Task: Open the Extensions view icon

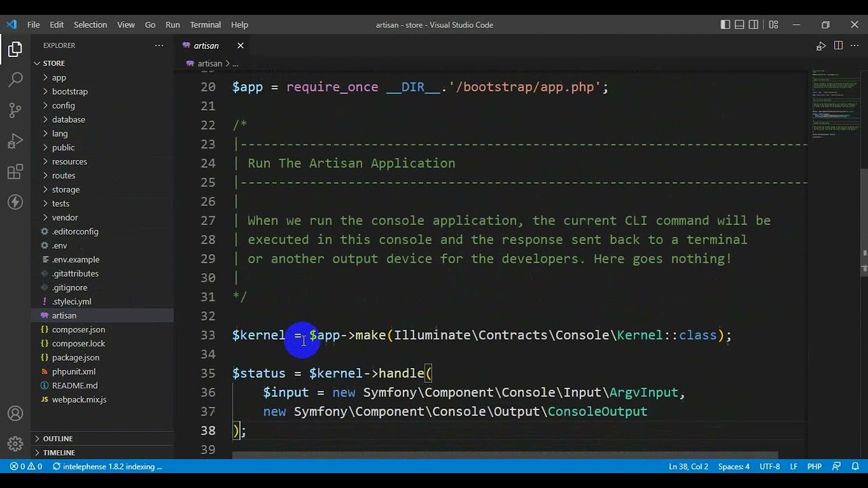Action: pyautogui.click(x=15, y=171)
